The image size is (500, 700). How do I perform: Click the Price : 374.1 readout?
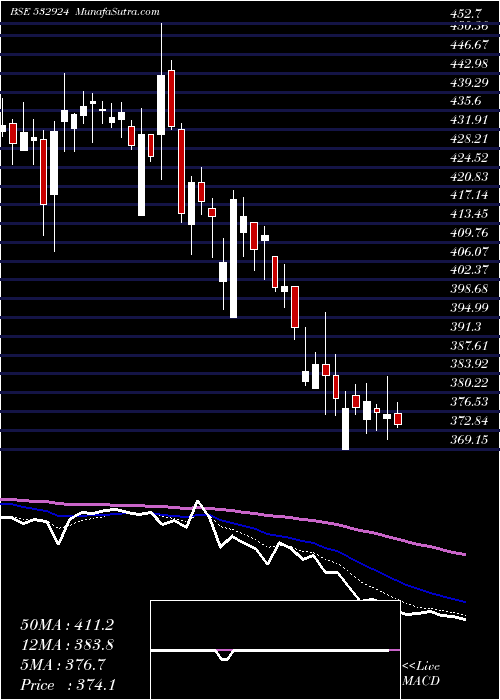click(67, 685)
